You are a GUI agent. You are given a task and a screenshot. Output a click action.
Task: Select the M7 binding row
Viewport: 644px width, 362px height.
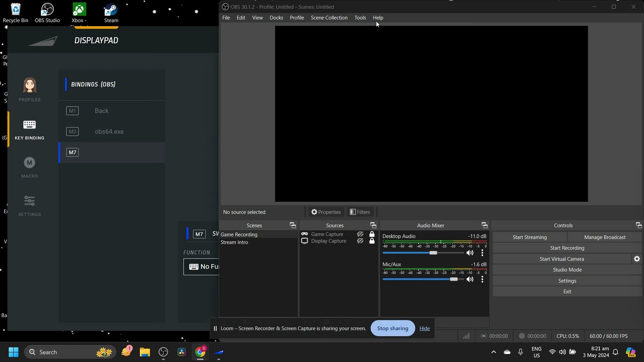112,152
